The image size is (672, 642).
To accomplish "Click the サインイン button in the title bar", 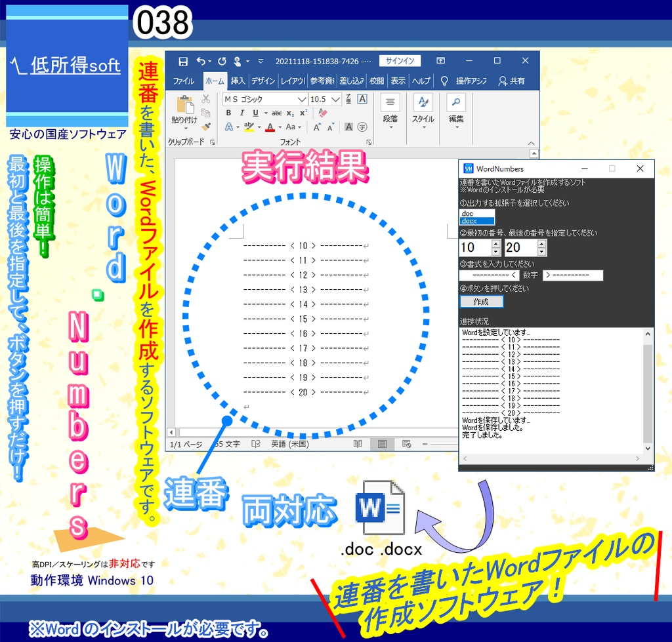I will pyautogui.click(x=400, y=60).
